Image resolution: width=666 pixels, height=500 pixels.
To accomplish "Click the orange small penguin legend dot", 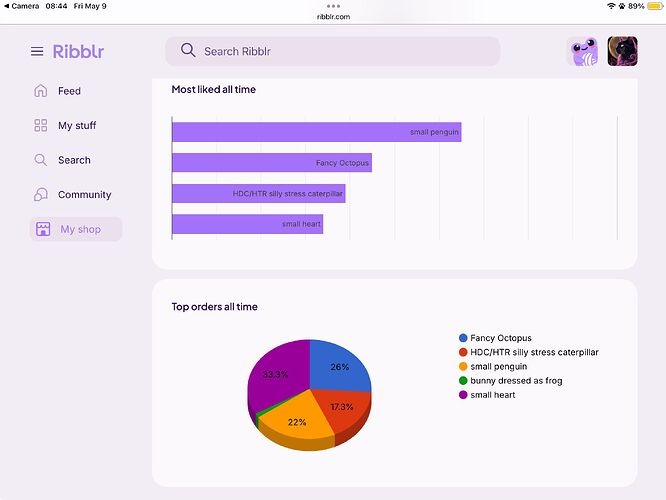I will (x=463, y=367).
